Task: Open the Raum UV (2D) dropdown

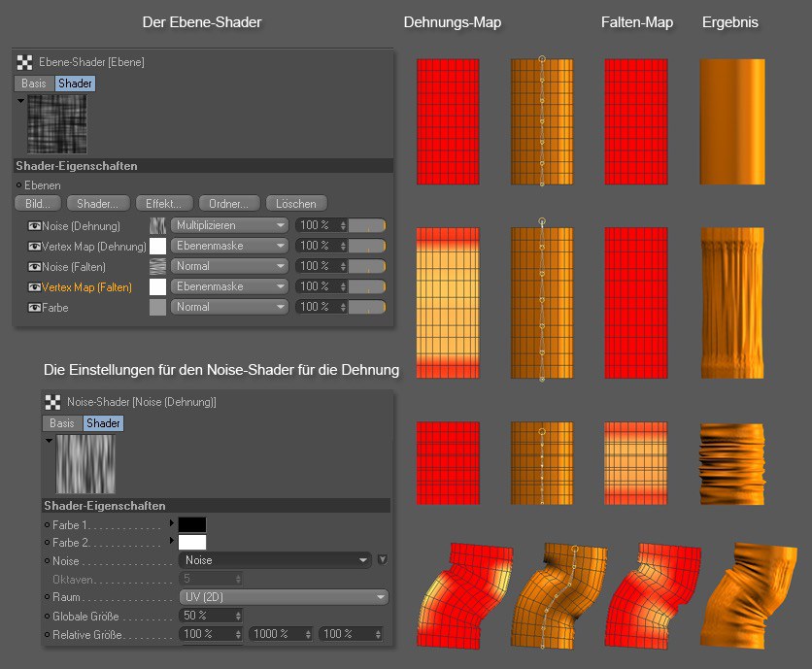Action: (284, 597)
